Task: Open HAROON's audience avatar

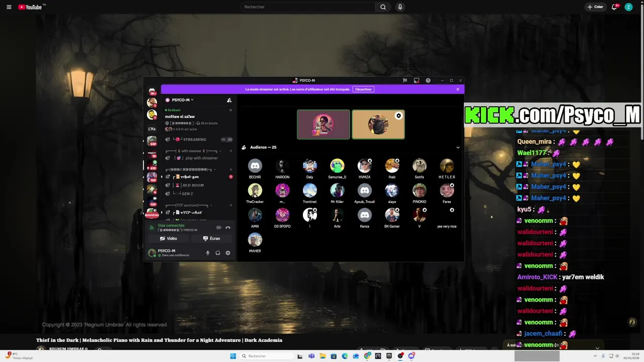Action: point(282,166)
